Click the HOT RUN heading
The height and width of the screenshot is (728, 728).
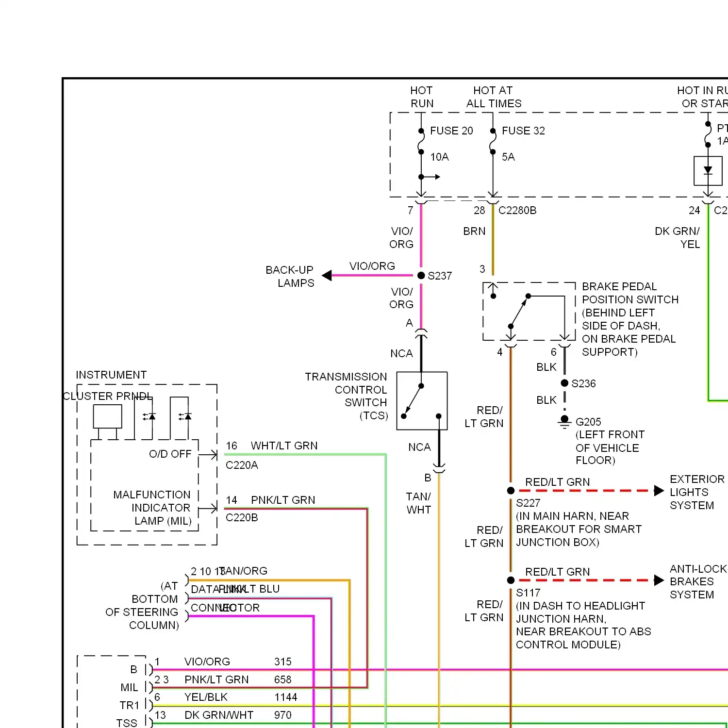click(422, 97)
